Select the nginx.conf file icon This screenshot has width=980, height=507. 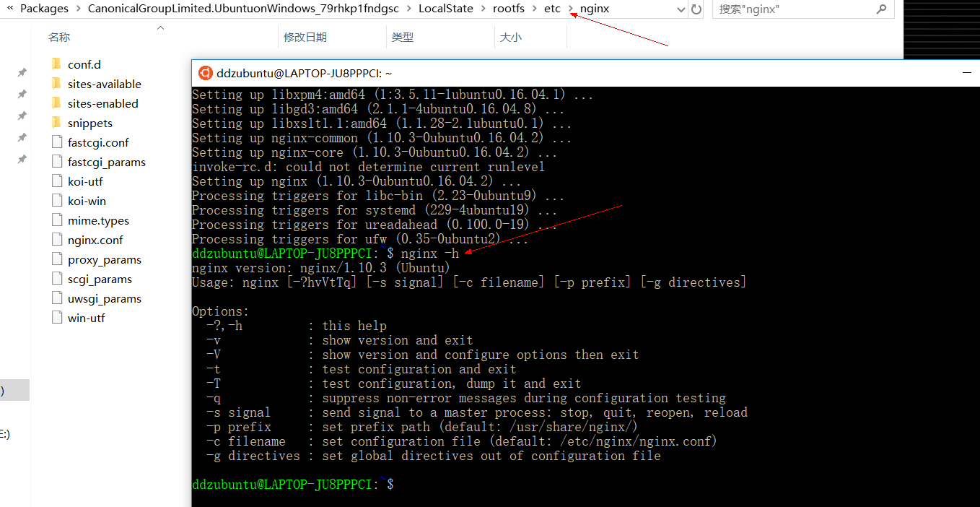[57, 240]
